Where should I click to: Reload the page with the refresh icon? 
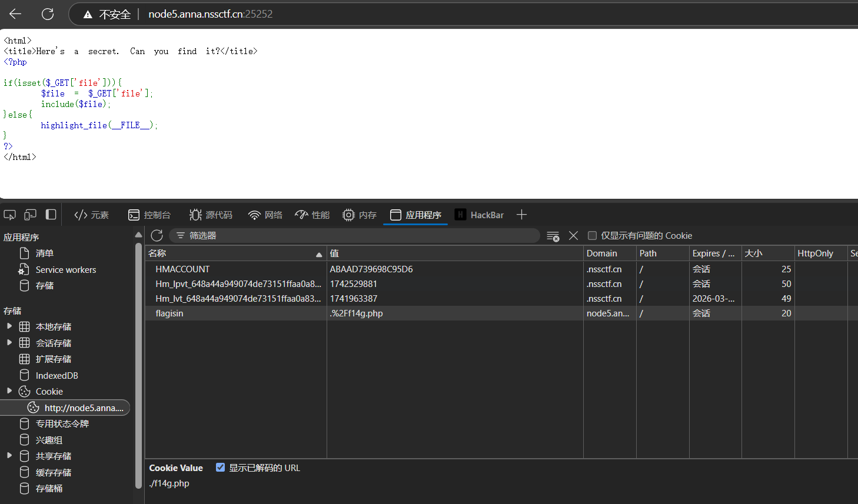point(48,14)
